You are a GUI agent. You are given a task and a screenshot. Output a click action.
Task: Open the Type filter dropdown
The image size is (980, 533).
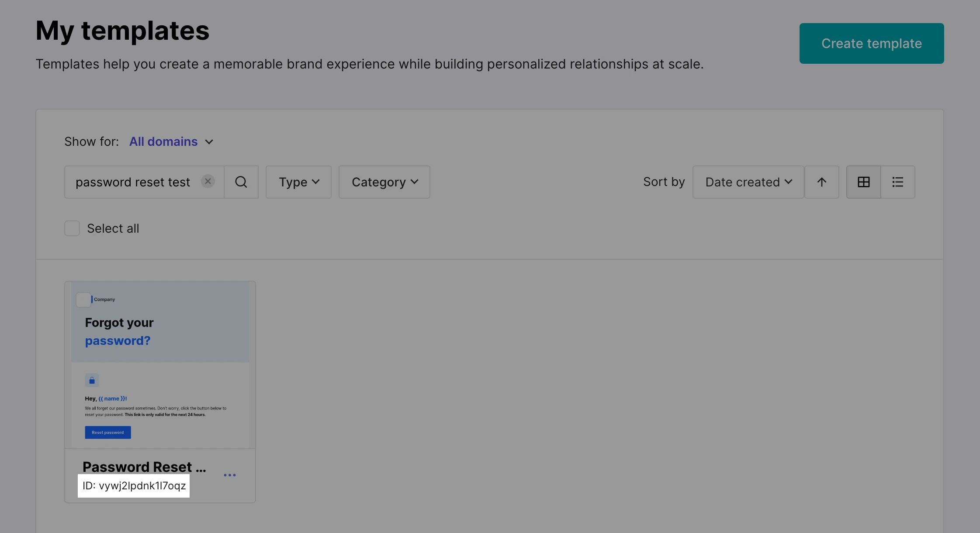click(x=299, y=182)
